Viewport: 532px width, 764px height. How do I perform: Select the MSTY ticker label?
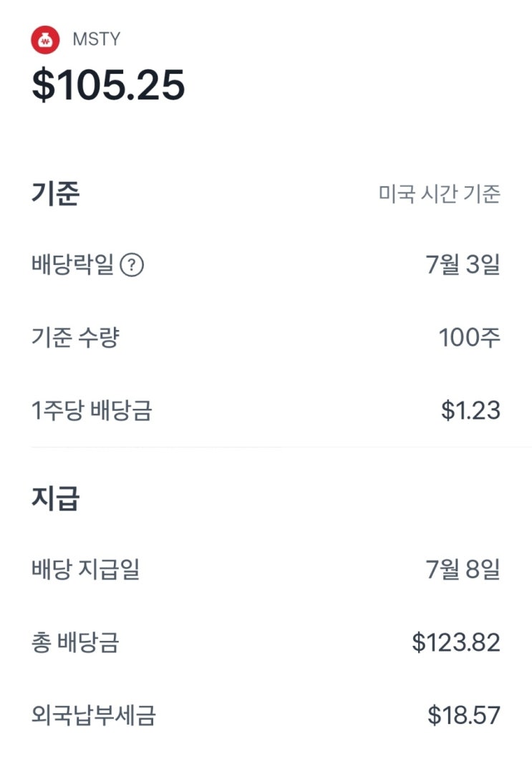[x=96, y=39]
